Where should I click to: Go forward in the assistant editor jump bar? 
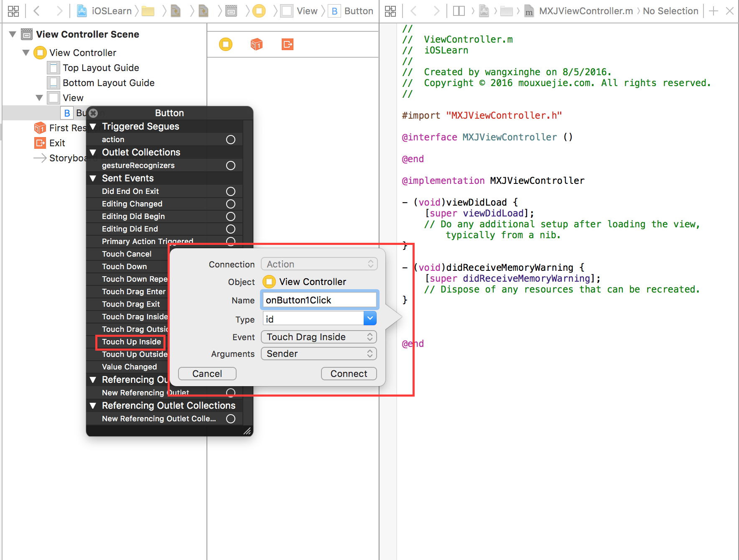click(x=436, y=11)
